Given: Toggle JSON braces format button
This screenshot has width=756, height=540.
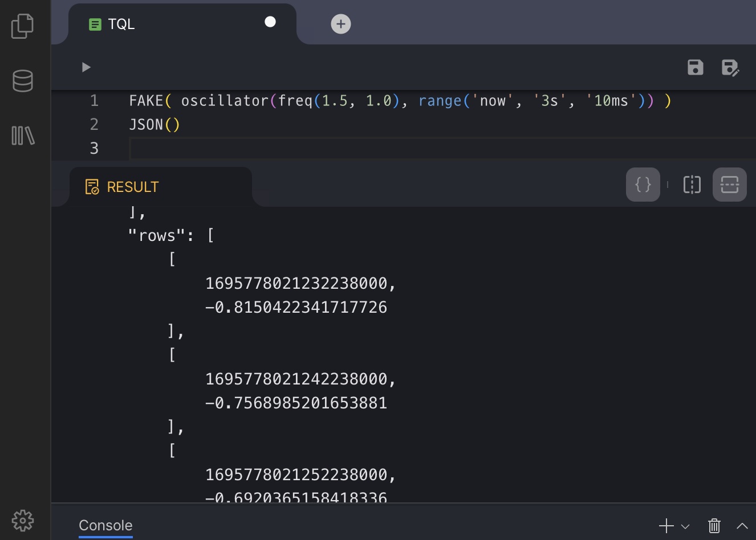Looking at the screenshot, I should coord(643,185).
